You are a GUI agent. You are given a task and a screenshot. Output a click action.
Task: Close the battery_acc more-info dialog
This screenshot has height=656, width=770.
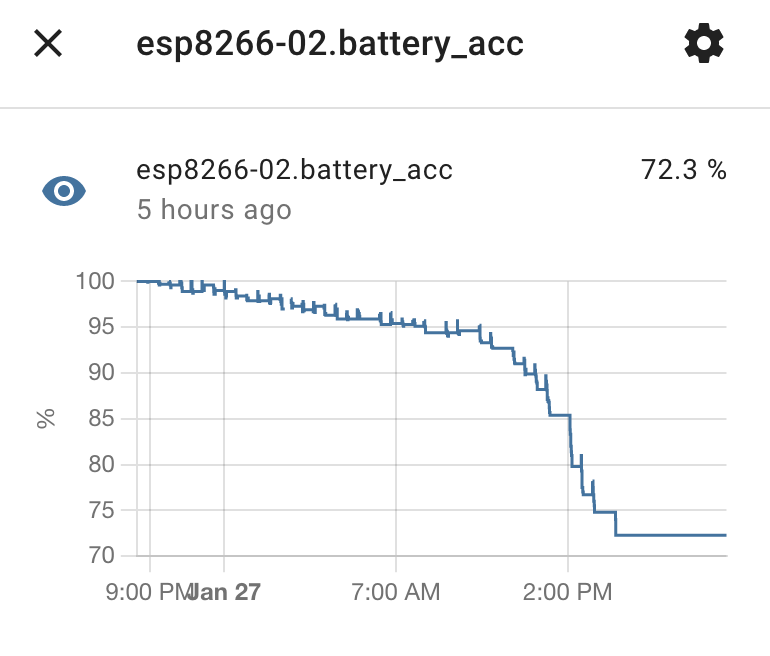point(48,43)
